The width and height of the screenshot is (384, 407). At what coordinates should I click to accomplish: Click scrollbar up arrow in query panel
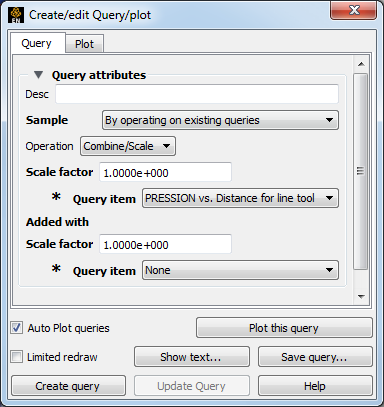[x=361, y=64]
